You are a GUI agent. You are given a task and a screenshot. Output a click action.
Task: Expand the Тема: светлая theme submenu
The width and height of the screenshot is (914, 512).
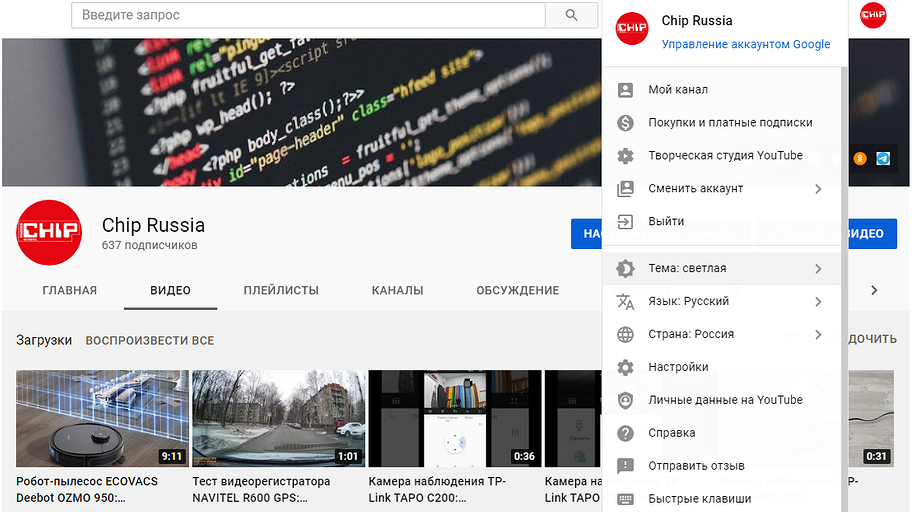pyautogui.click(x=720, y=269)
